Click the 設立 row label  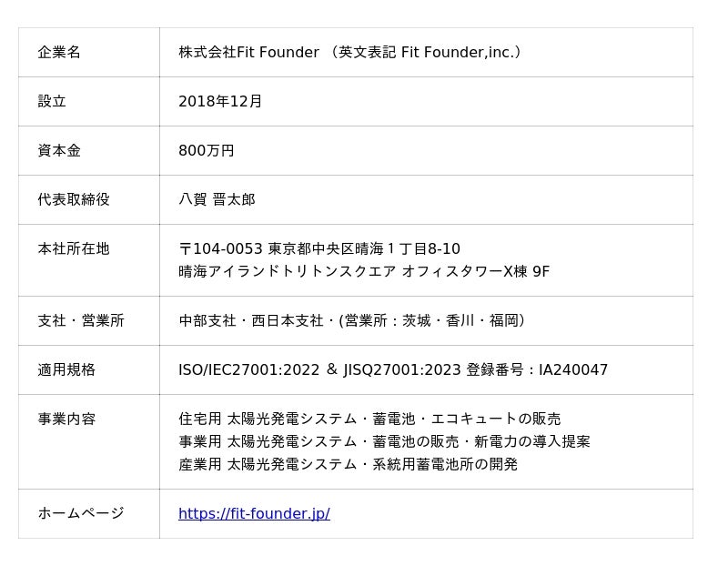click(x=52, y=101)
